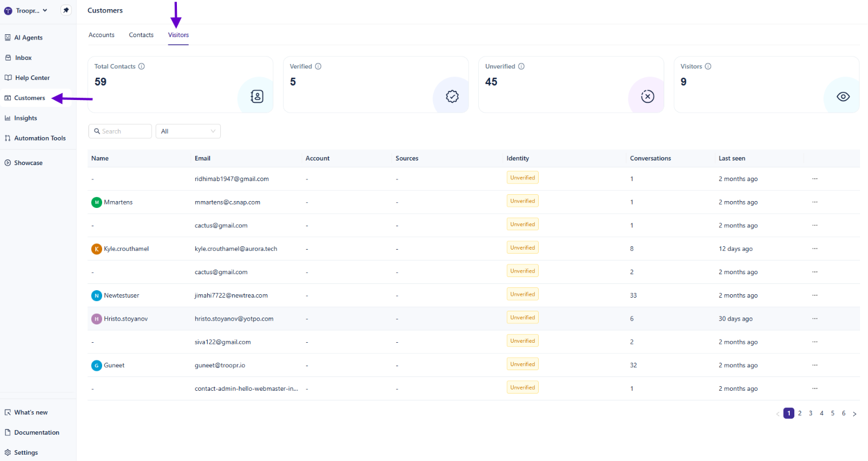This screenshot has width=868, height=461.
Task: Click the info icon beside Total Contacts
Action: (x=142, y=66)
